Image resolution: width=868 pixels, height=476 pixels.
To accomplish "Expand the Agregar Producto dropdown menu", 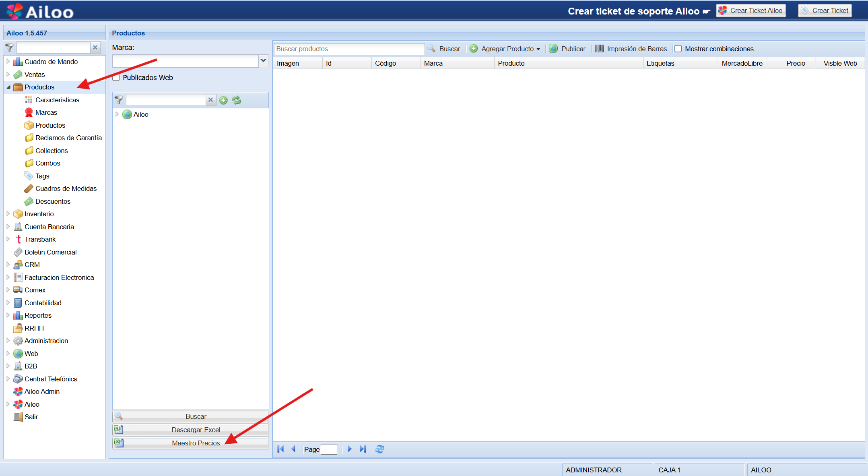I will coord(538,49).
